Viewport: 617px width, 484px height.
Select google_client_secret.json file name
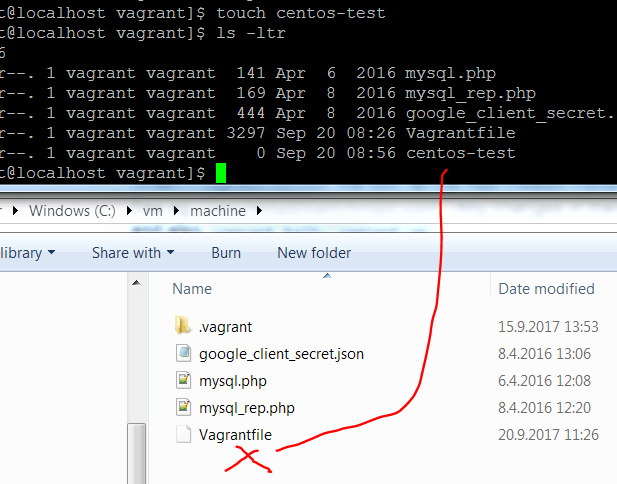(281, 354)
